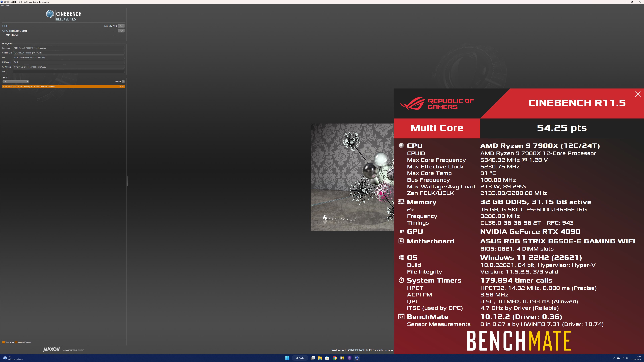The height and width of the screenshot is (362, 644).
Task: Click the System Timers stopwatch icon
Action: (401, 280)
